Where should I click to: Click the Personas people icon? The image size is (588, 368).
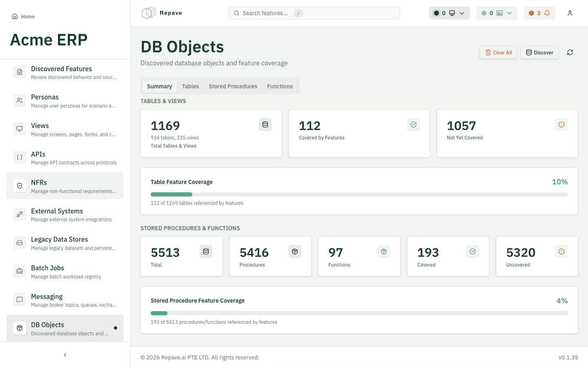point(20,101)
